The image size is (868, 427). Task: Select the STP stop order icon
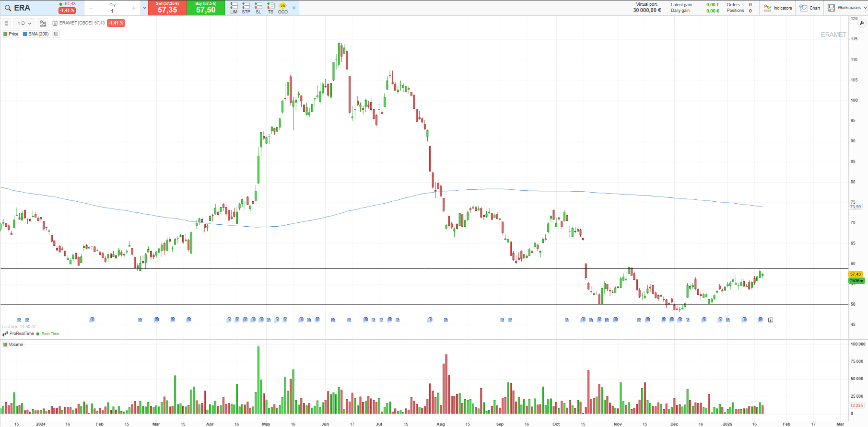(x=246, y=8)
